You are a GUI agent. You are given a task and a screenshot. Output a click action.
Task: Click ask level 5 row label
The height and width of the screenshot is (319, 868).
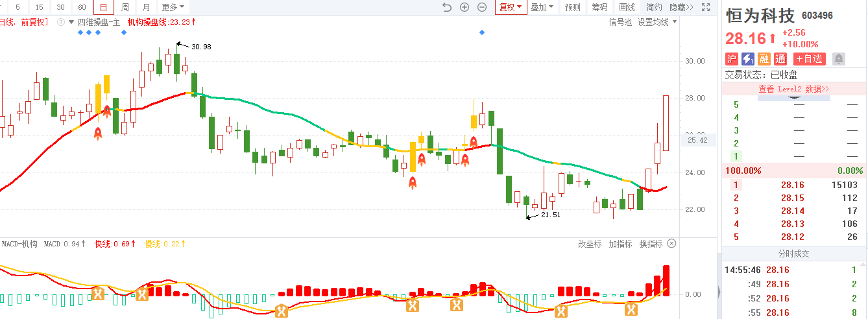click(736, 104)
